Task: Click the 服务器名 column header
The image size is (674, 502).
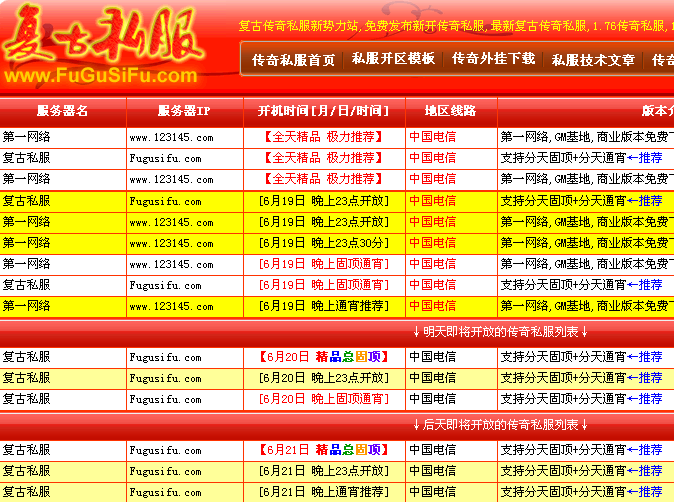Action: (62, 111)
